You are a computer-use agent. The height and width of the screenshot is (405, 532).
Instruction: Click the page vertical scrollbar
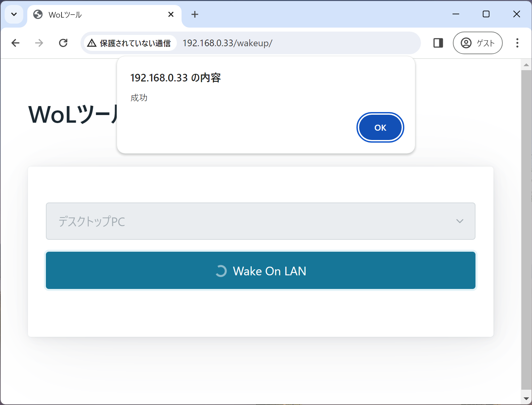coord(526,229)
